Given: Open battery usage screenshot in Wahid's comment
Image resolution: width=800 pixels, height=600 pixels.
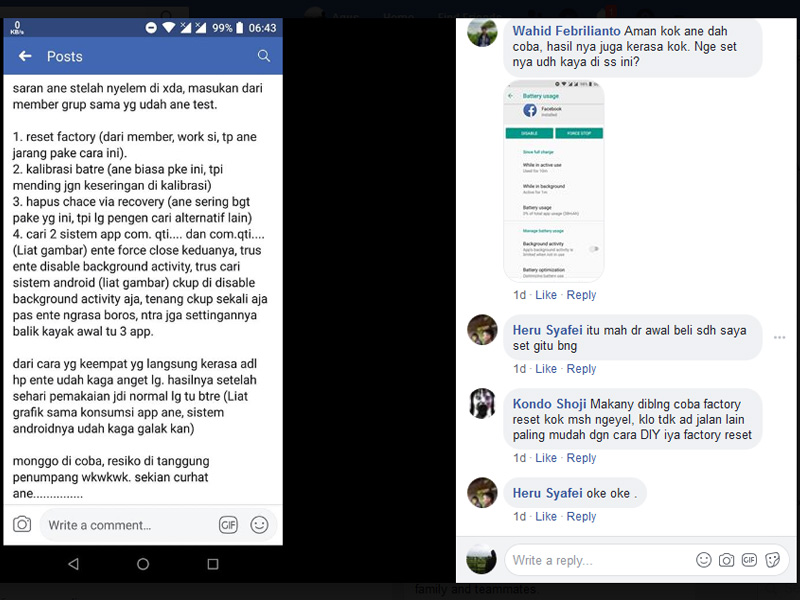Looking at the screenshot, I should click(x=554, y=181).
